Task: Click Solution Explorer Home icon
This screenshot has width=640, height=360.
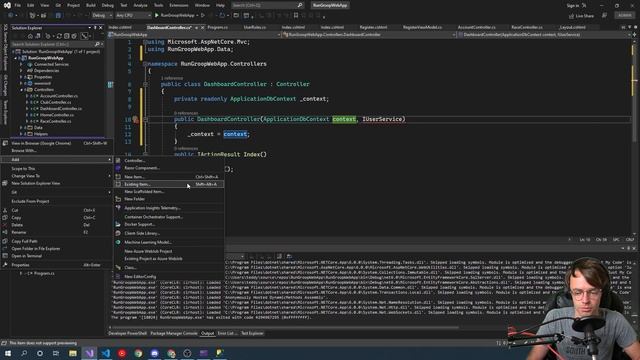Action: point(30,36)
